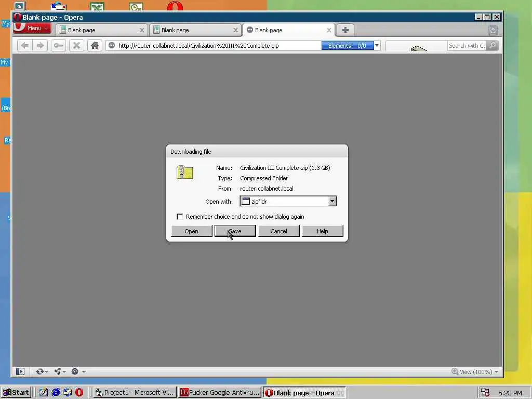Click the 5:23 PM clock

(510, 393)
